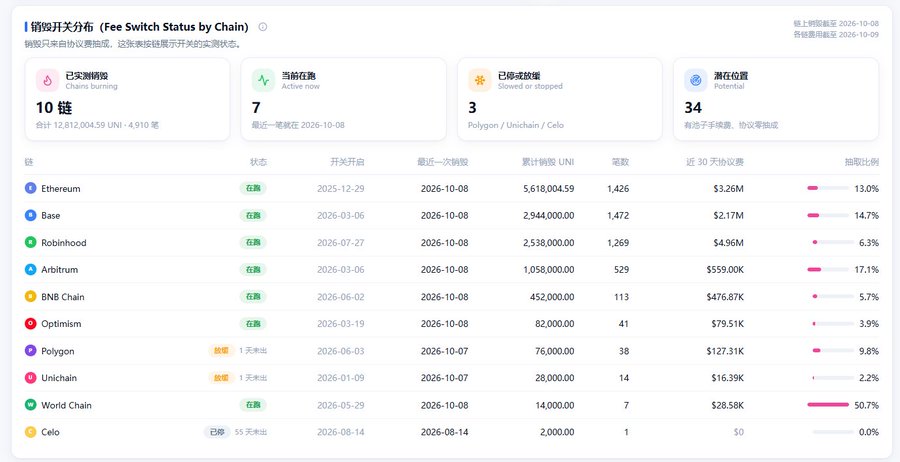This screenshot has height=462, width=900.
Task: Click the Celo protocol fee $0
Action: [x=739, y=432]
